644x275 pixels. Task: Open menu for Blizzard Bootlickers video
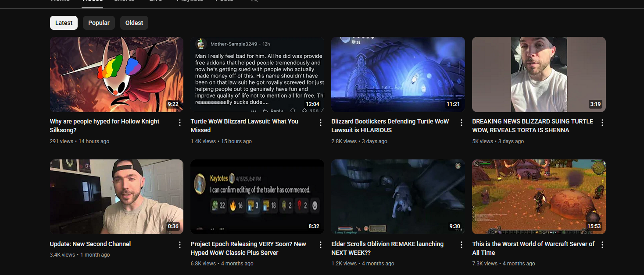[461, 123]
